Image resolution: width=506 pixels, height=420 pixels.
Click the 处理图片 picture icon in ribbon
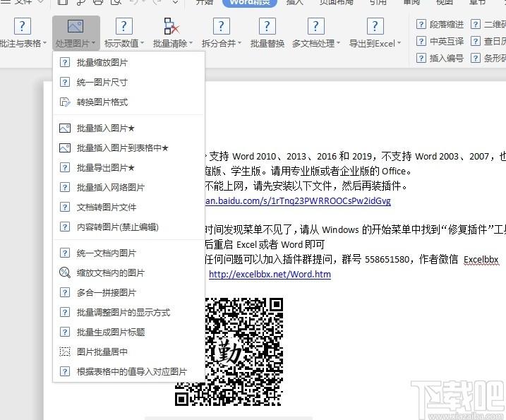pos(76,26)
